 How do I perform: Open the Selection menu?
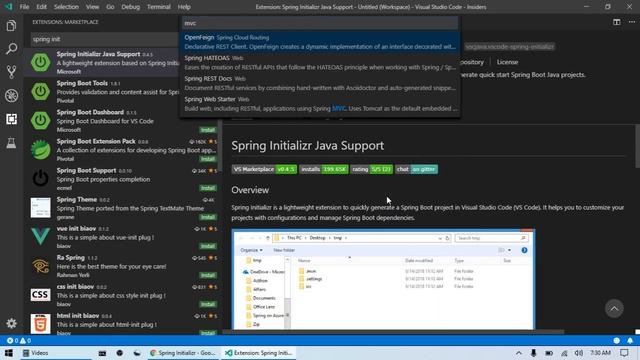pyautogui.click(x=66, y=7)
